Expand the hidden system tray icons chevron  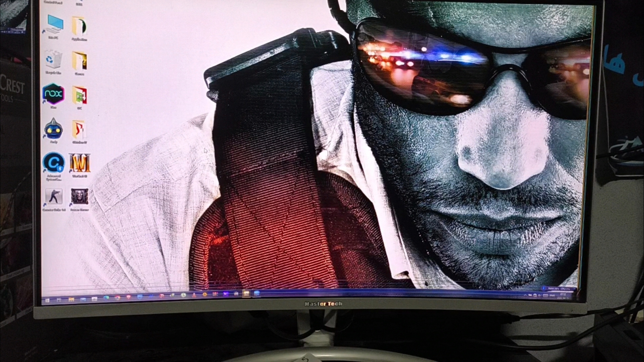point(525,295)
